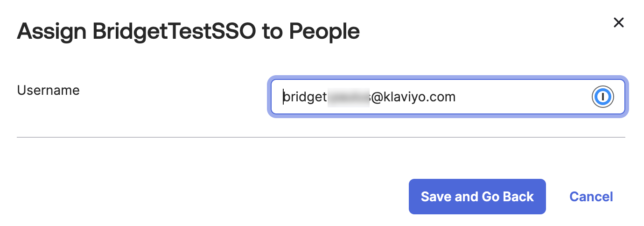Close the Assign BridgetTestSSO dialog

[x=618, y=22]
